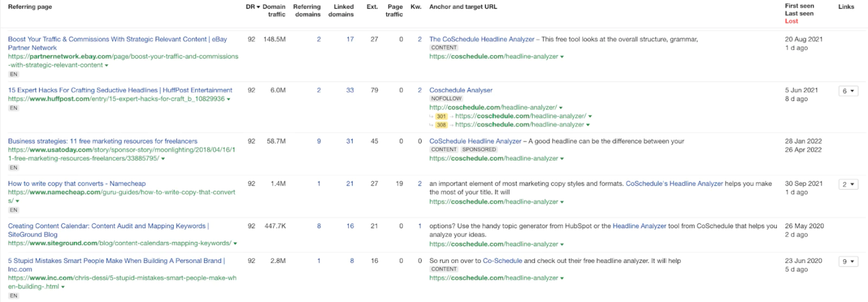The height and width of the screenshot is (302, 868).
Task: Select last seen 26 Apr 2022
Action: tap(804, 150)
